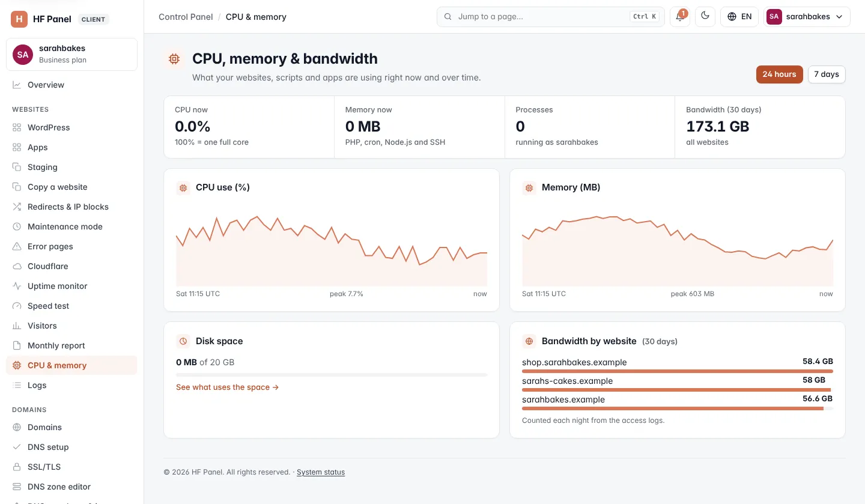Viewport: 865px width, 504px height.
Task: Click the peak 7.7% label
Action: tap(347, 294)
